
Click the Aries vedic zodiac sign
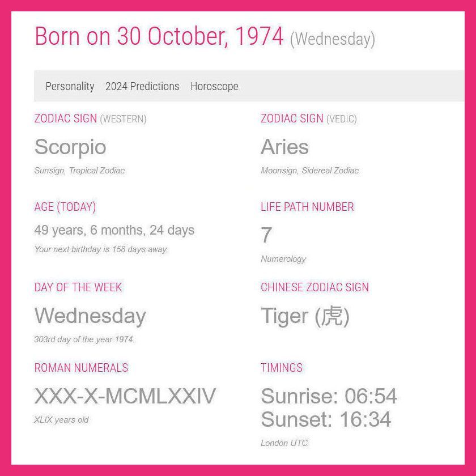[x=284, y=147]
